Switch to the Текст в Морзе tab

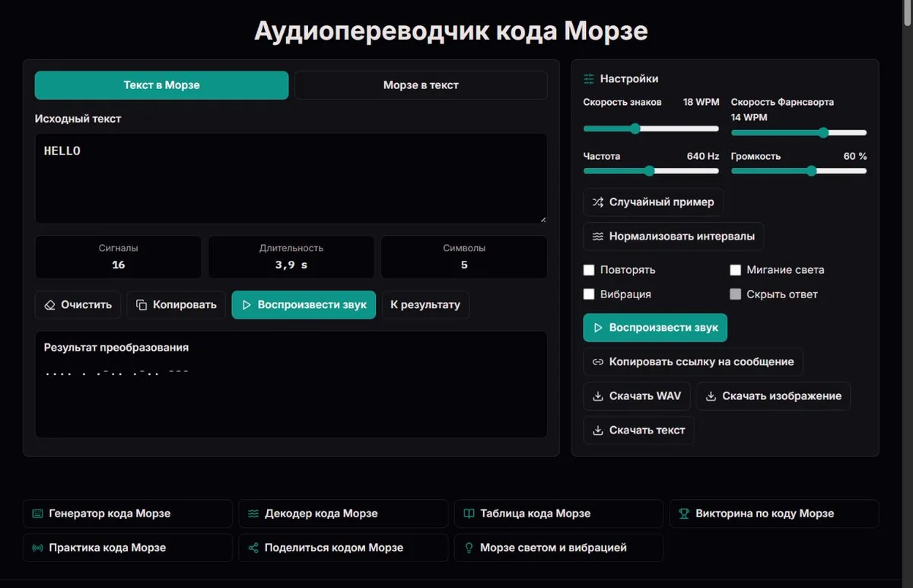pyautogui.click(x=161, y=85)
